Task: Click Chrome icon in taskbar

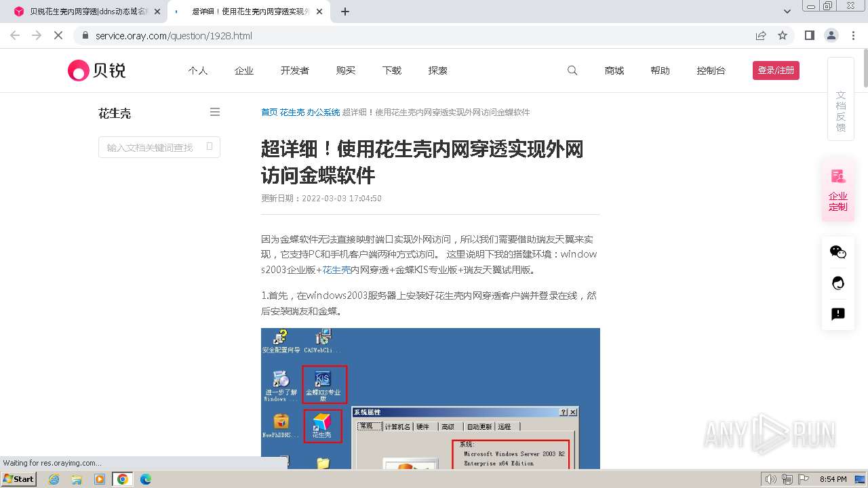Action: tap(123, 479)
